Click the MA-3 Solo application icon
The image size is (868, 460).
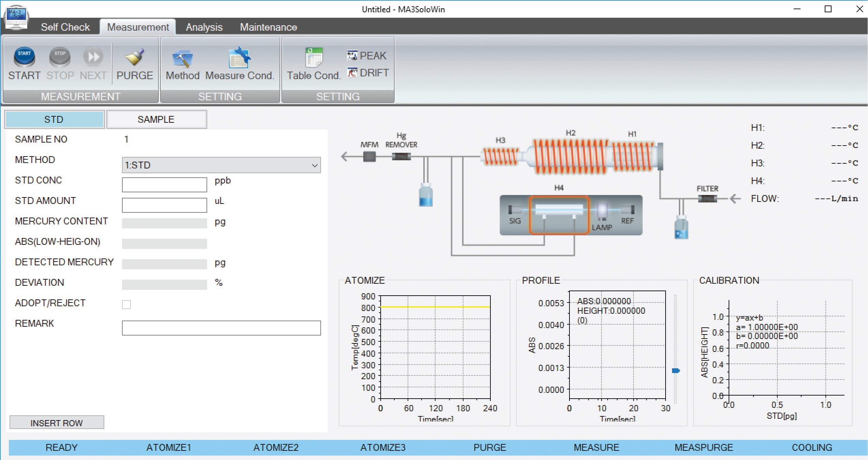pyautogui.click(x=16, y=17)
